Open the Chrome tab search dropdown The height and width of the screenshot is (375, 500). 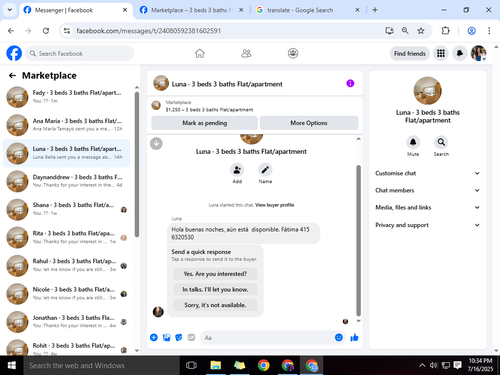(x=10, y=10)
